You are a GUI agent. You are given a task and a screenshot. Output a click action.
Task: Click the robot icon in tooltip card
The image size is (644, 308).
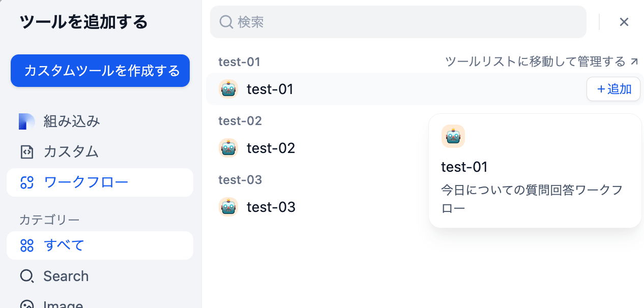click(x=453, y=136)
